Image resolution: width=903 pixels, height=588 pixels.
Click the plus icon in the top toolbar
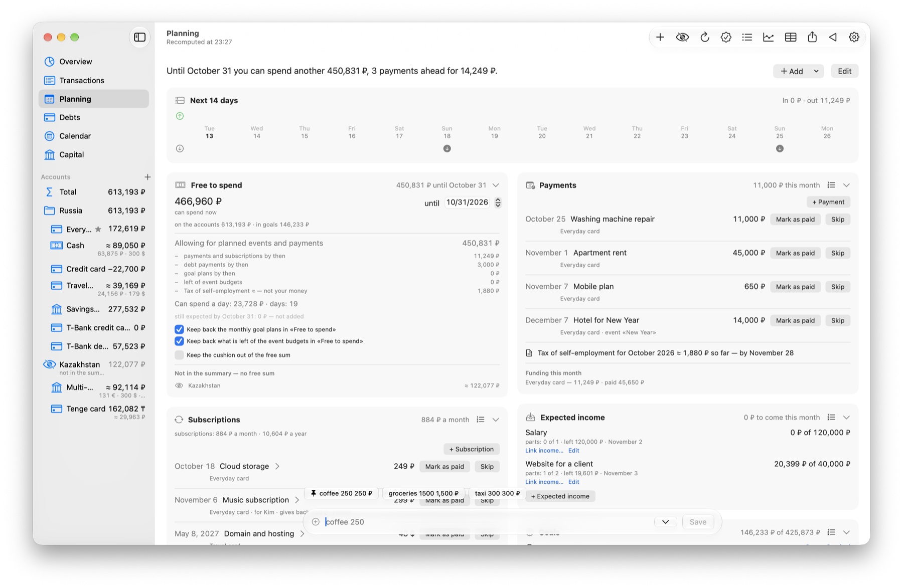(660, 37)
